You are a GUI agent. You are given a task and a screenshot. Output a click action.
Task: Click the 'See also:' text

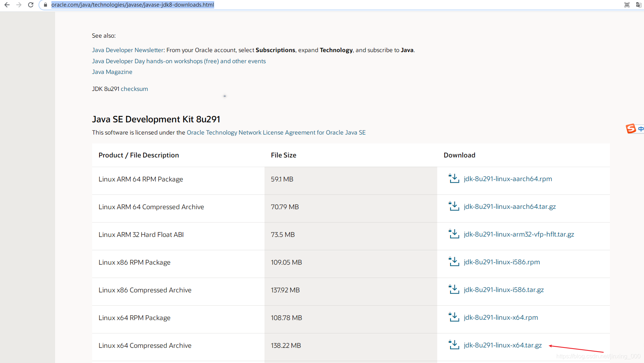[x=104, y=35]
